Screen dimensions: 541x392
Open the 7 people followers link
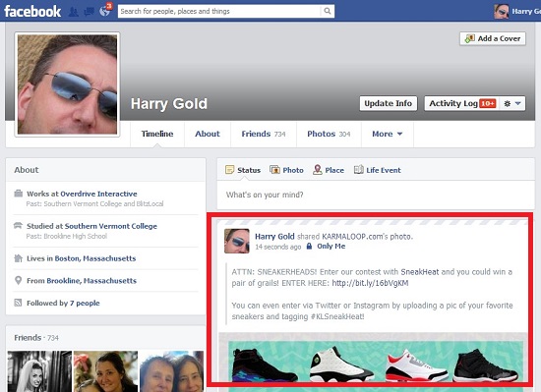pos(85,304)
